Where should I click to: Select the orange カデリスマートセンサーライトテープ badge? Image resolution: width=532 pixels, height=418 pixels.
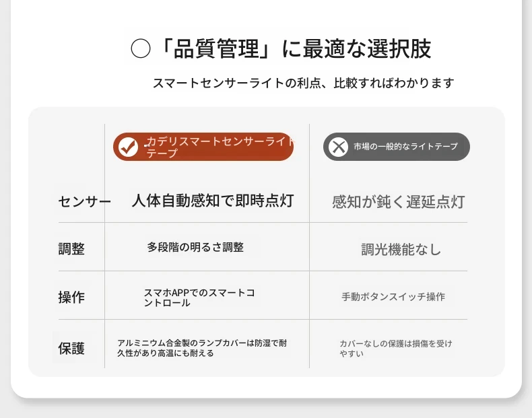coord(203,147)
